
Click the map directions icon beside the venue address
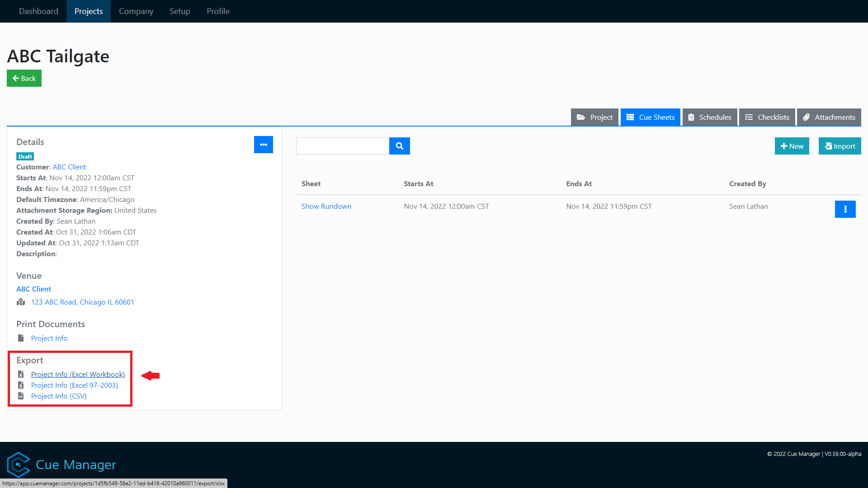21,302
